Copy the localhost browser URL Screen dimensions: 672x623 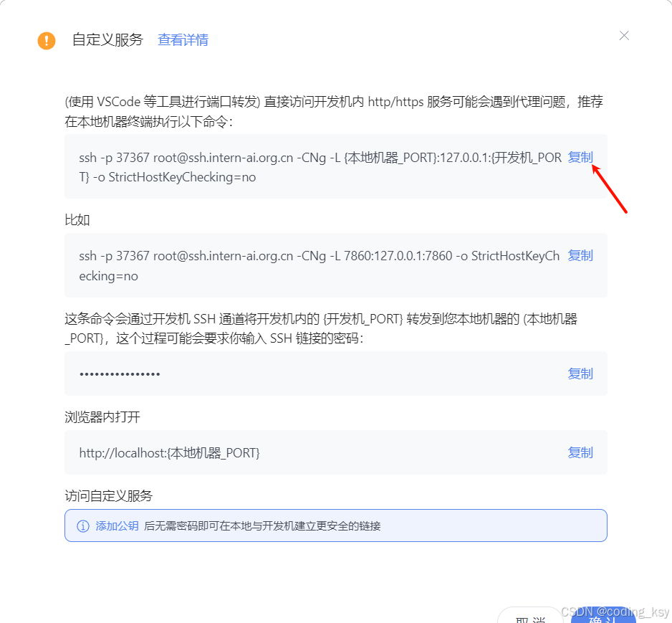580,452
